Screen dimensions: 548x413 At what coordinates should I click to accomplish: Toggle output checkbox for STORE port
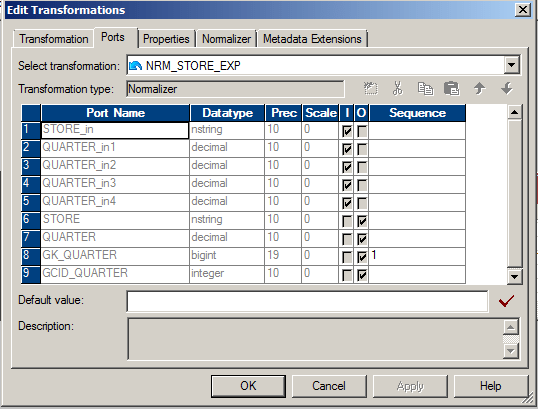pyautogui.click(x=362, y=221)
